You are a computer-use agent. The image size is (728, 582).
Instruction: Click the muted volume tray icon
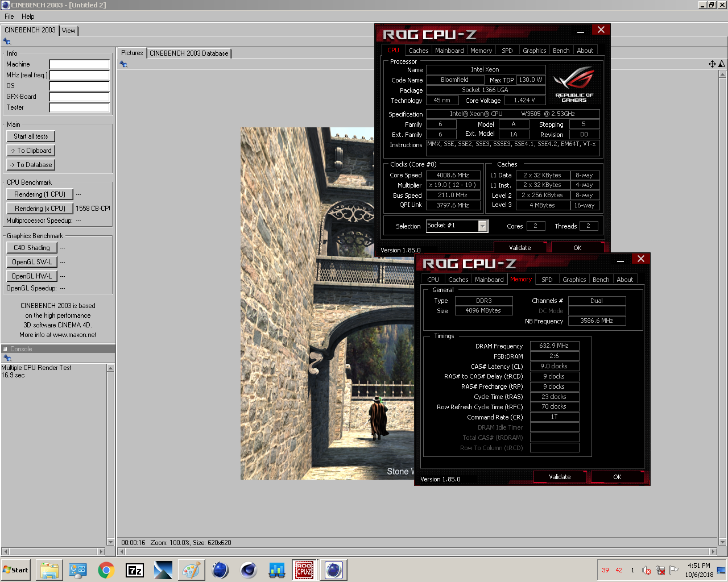(647, 570)
